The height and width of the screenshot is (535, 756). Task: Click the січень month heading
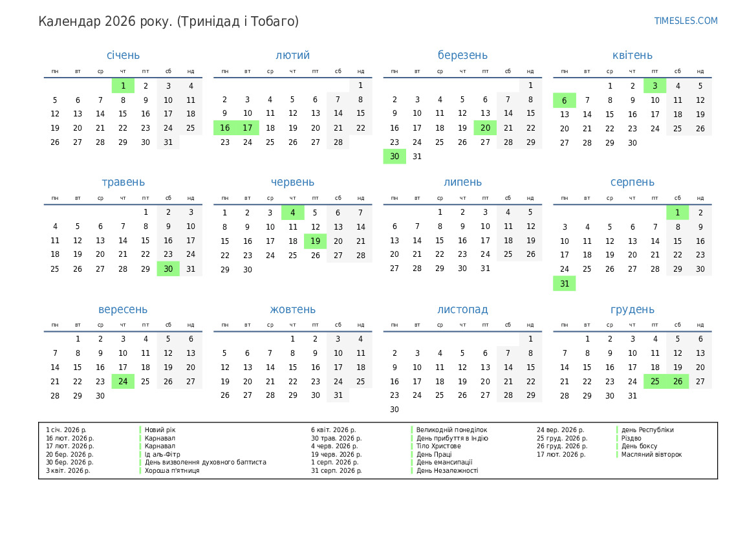click(123, 56)
